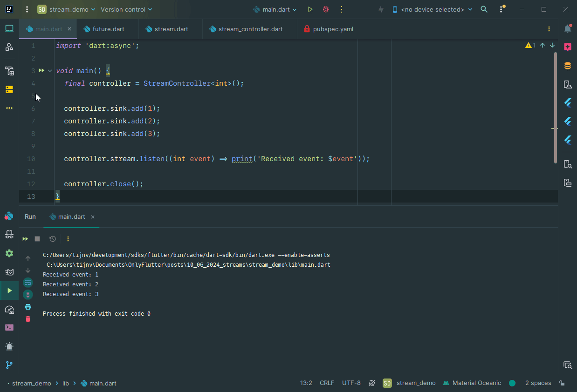
Task: Toggle the line ending indicator CRLF
Action: coord(327,383)
